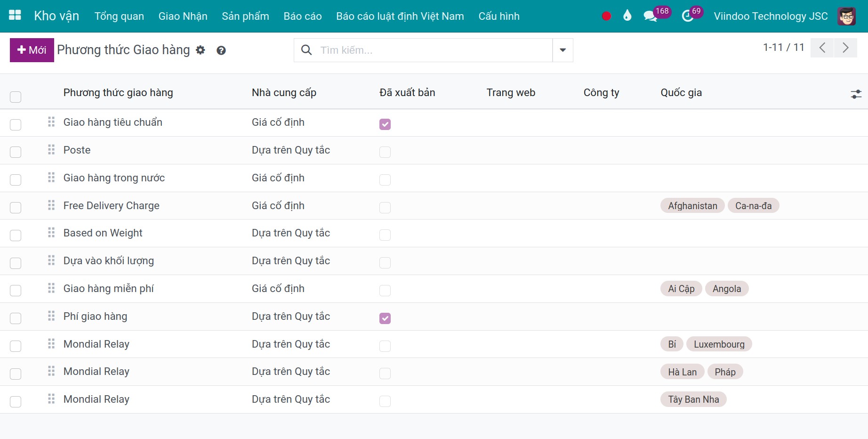Image resolution: width=868 pixels, height=439 pixels.
Task: Open user avatar profile menu
Action: click(846, 16)
